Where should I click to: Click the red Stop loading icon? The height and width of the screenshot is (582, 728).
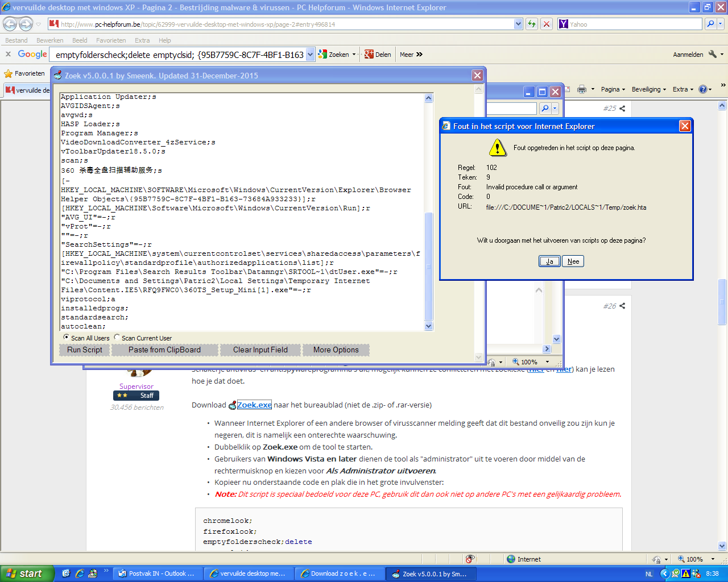pos(546,24)
